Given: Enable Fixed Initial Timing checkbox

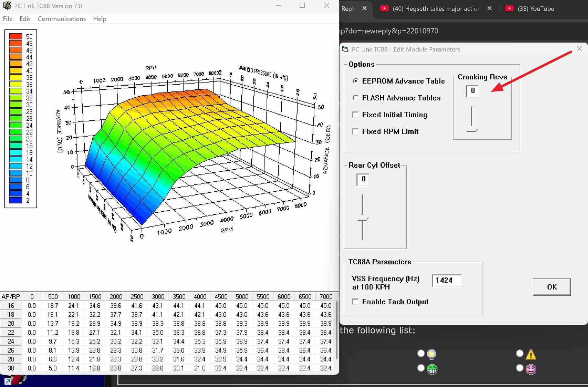Looking at the screenshot, I should pyautogui.click(x=355, y=114).
